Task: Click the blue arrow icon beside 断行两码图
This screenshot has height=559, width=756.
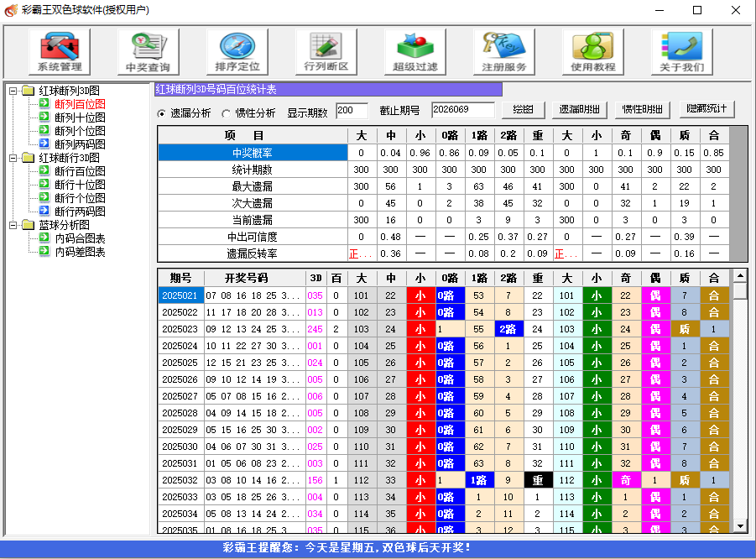Action: tap(44, 211)
